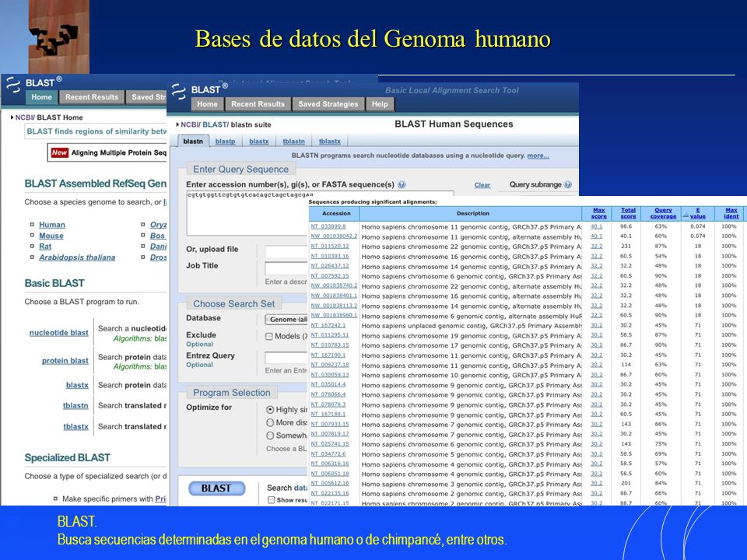Open the Saved Strategies tab
The height and width of the screenshot is (560, 747).
pos(328,103)
